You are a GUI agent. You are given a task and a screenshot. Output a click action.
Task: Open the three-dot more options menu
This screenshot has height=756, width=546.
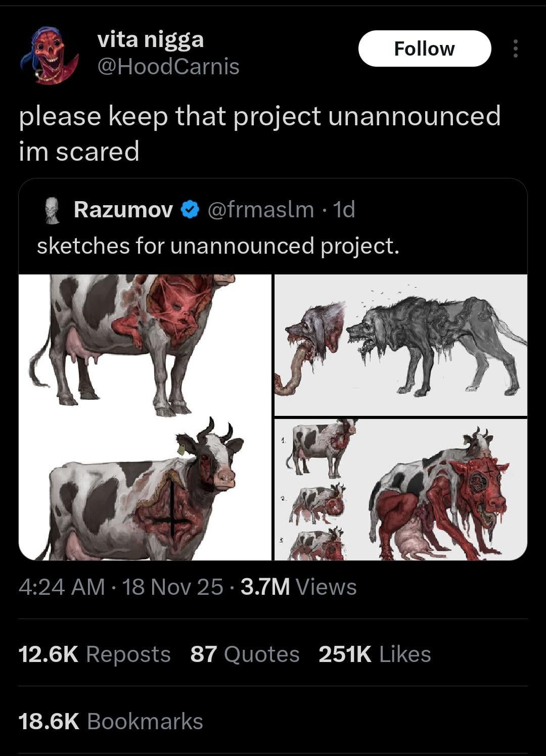[515, 49]
